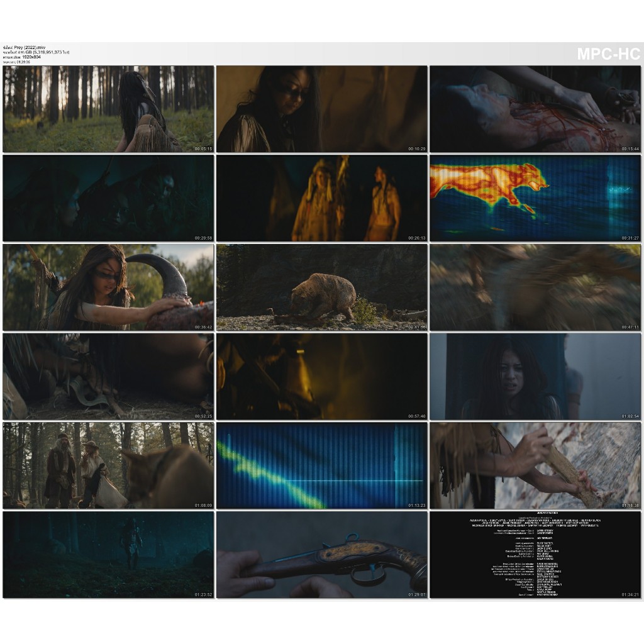Select the thumbnail stamped 00:52:25
This screenshot has width=644, height=644.
(108, 376)
